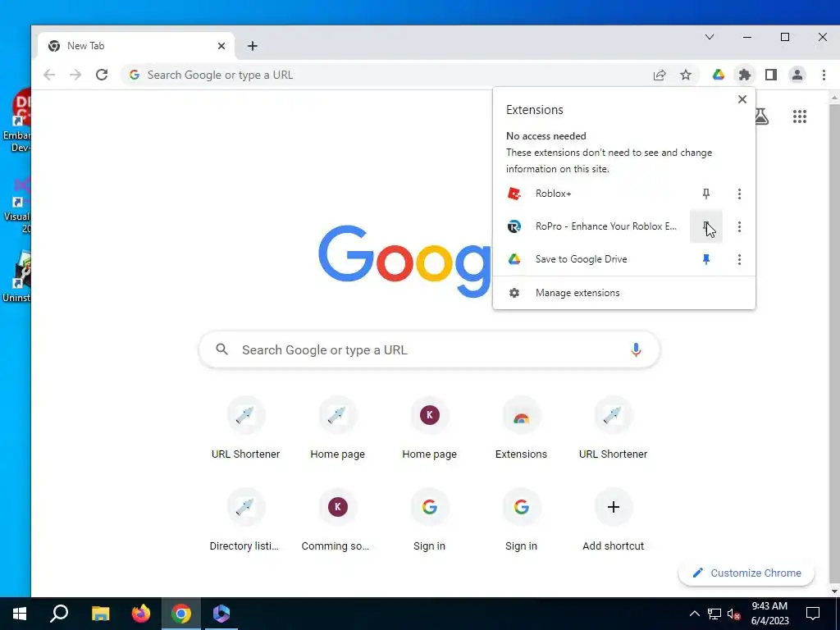840x630 pixels.
Task: Click the Add shortcut tile
Action: coord(614,521)
